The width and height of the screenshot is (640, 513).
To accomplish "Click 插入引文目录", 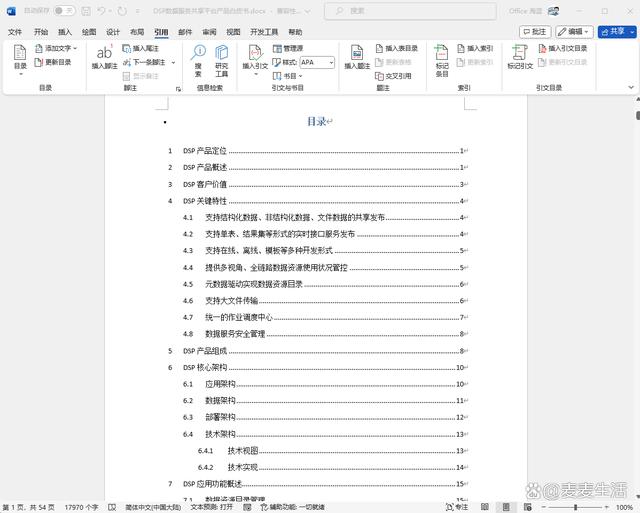I will 563,49.
